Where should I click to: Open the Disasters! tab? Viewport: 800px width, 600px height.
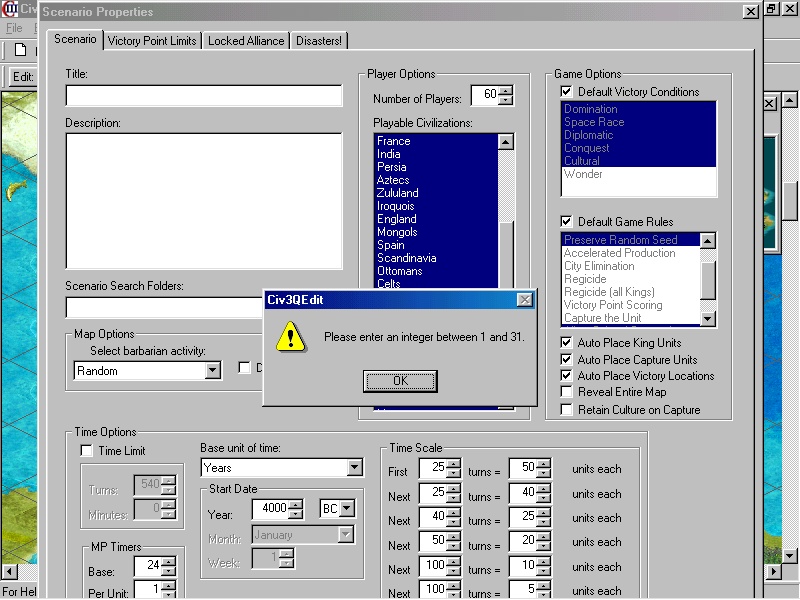point(319,41)
